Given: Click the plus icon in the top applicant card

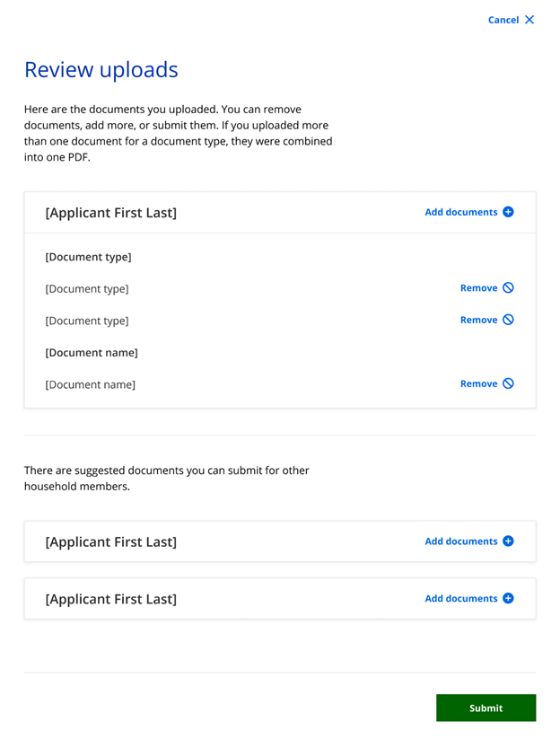Looking at the screenshot, I should [x=508, y=212].
